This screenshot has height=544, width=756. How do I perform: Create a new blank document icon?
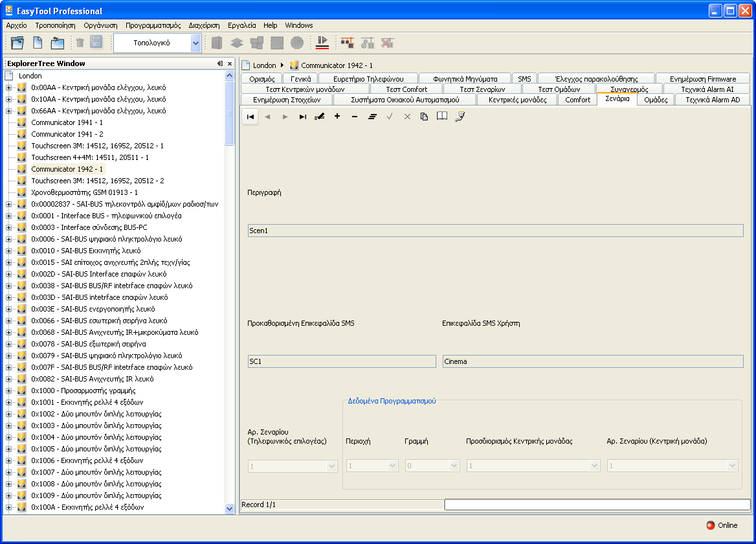pos(38,43)
